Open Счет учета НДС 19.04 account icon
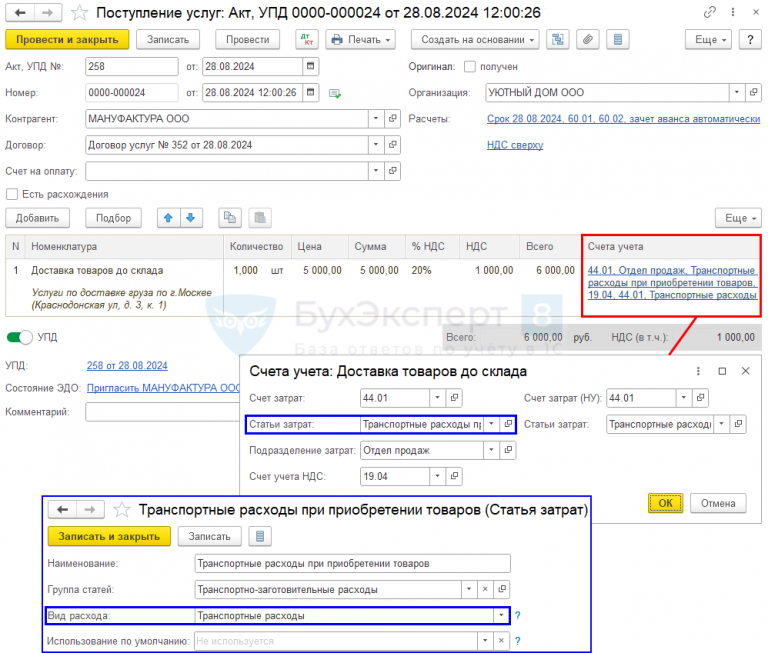The image size is (768, 653). [x=455, y=476]
